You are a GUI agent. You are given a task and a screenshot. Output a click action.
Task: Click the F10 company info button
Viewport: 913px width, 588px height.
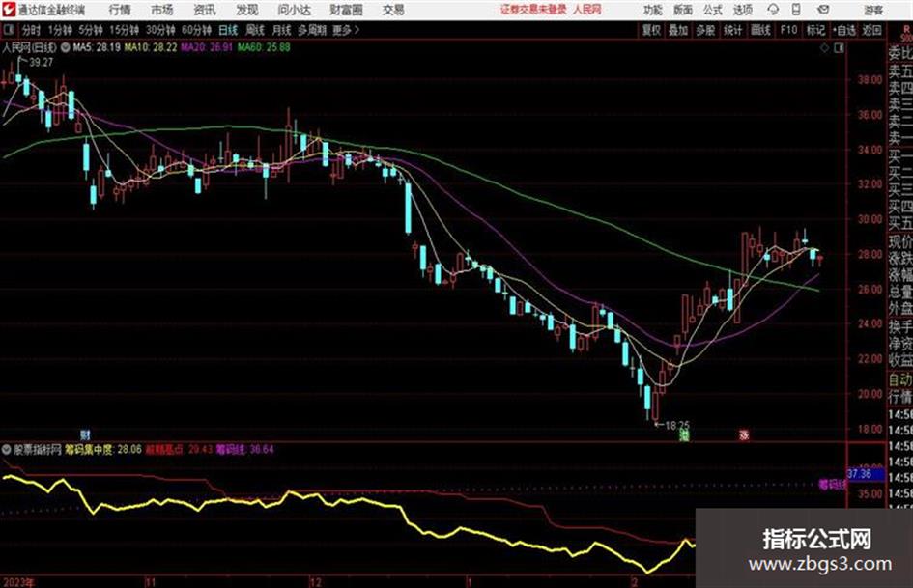(788, 30)
